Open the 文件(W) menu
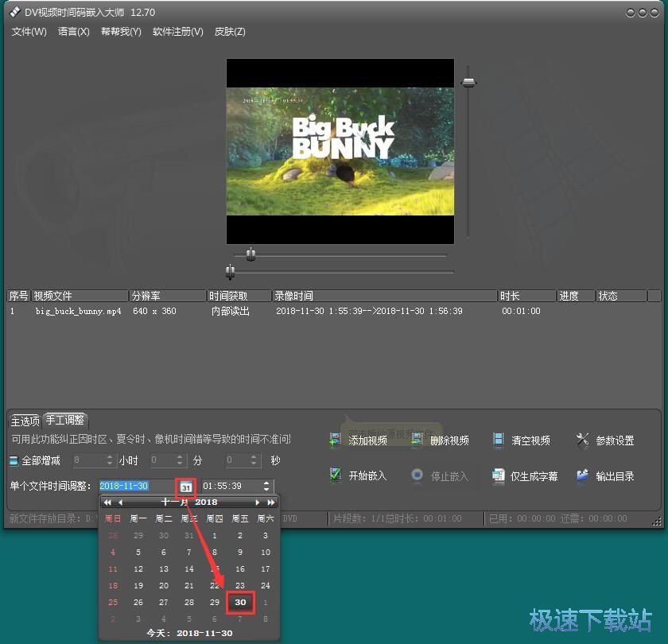668x644 pixels. pos(29,32)
